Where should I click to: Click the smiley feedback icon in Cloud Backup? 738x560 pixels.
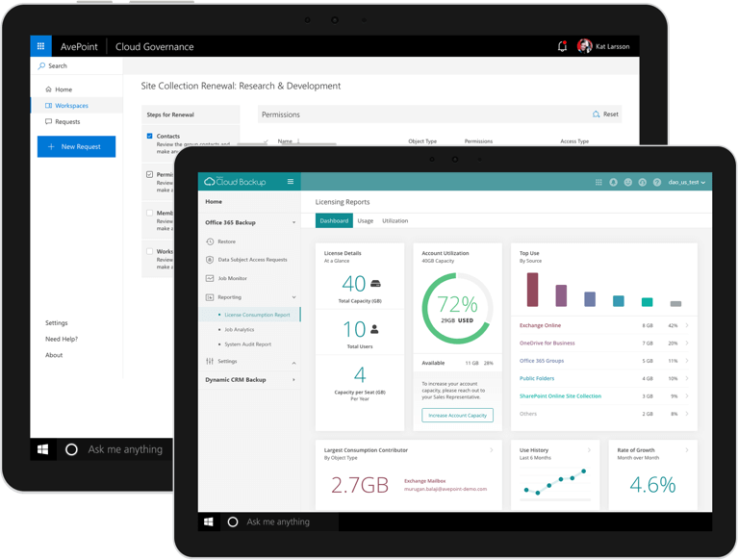(x=628, y=182)
